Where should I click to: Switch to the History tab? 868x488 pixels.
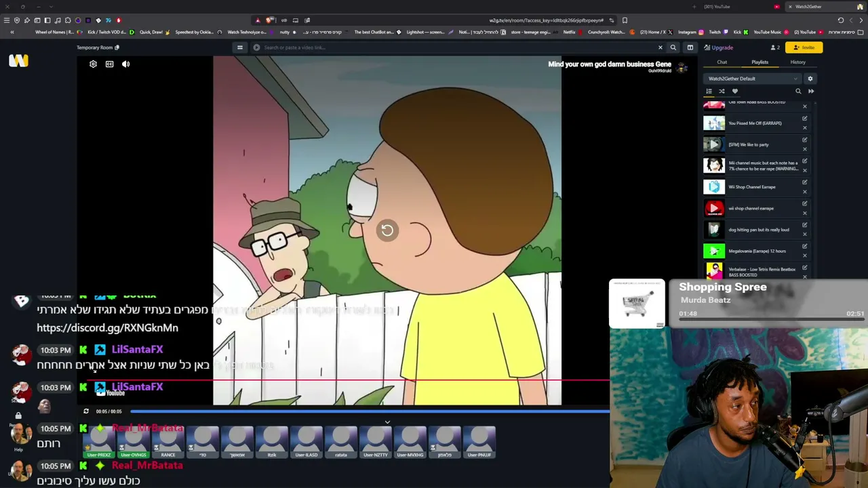(797, 62)
